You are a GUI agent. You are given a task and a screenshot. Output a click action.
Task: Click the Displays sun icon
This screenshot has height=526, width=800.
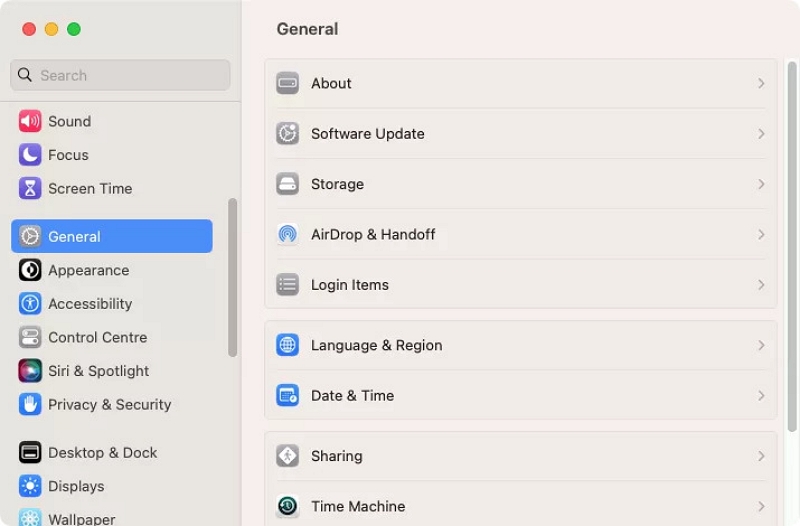tap(30, 486)
